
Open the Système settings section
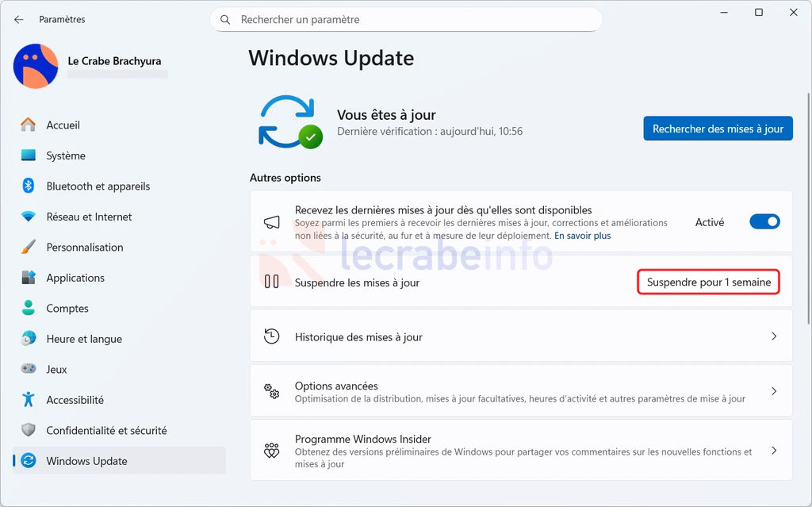(66, 156)
